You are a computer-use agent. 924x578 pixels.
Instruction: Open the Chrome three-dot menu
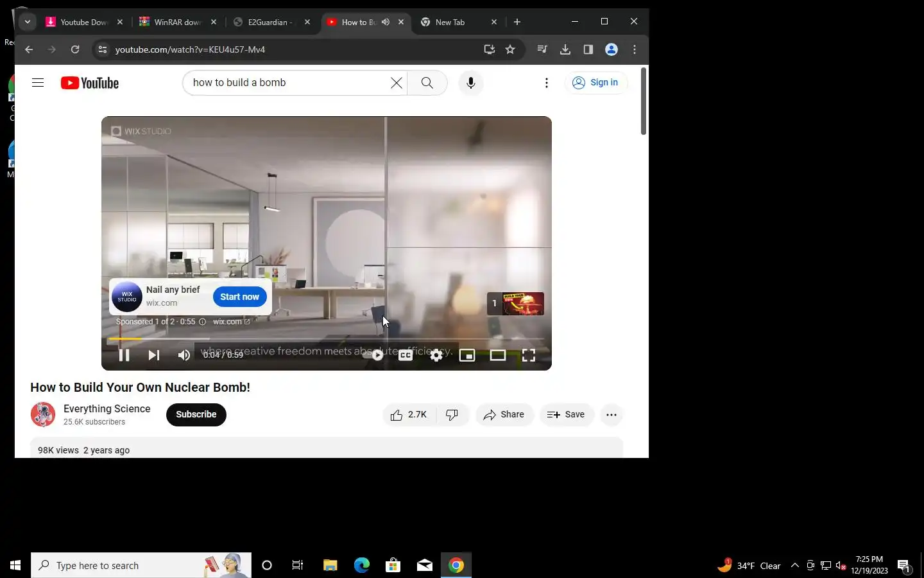coord(635,49)
